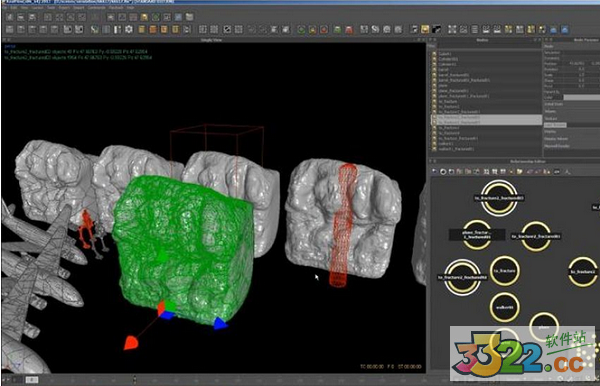Click the gray Color swatch in Node Params
Viewport: 600px width, 386px height.
pyautogui.click(x=582, y=98)
